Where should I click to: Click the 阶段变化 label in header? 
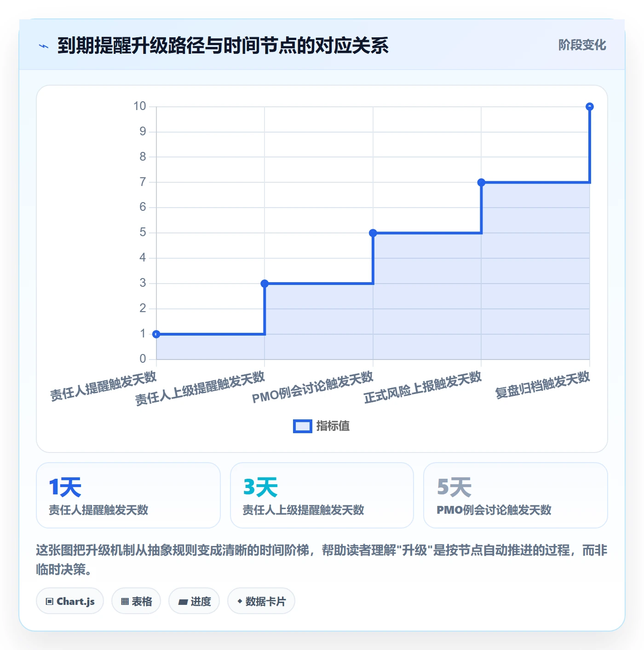click(582, 45)
